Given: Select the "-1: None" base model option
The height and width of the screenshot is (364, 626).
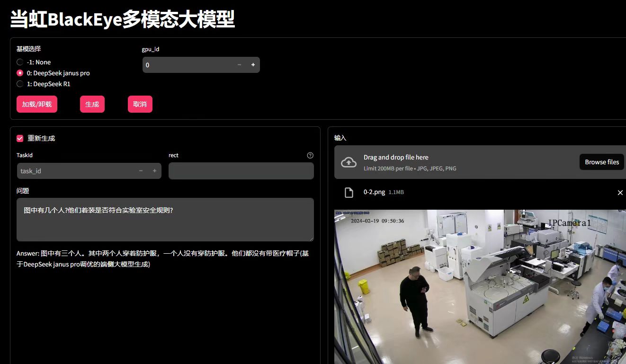Looking at the screenshot, I should pyautogui.click(x=19, y=62).
